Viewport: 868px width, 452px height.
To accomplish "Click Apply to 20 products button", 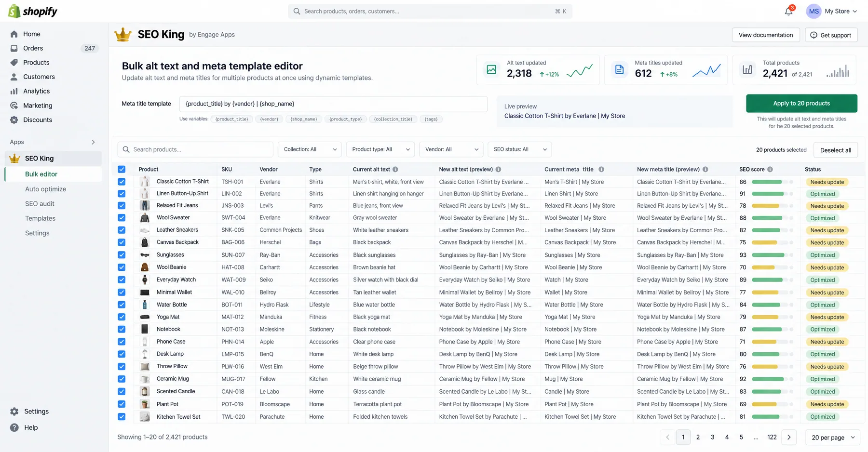I will point(801,104).
